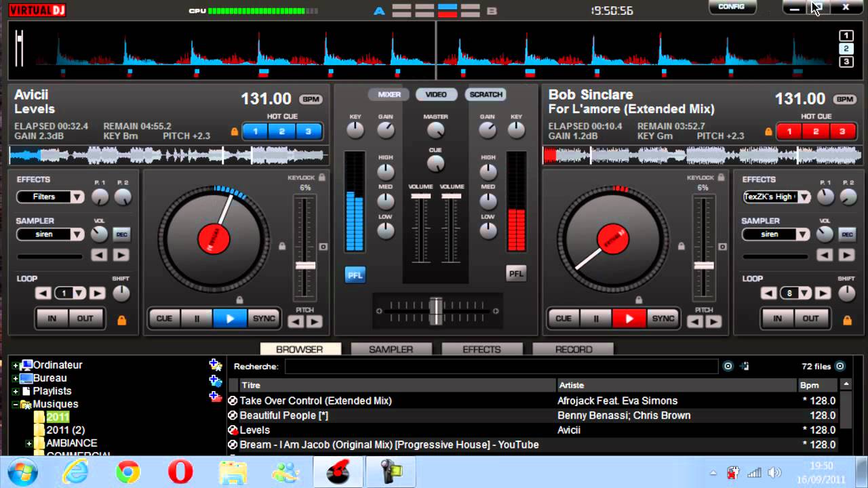Expand the Ordinateur tree node

point(15,365)
